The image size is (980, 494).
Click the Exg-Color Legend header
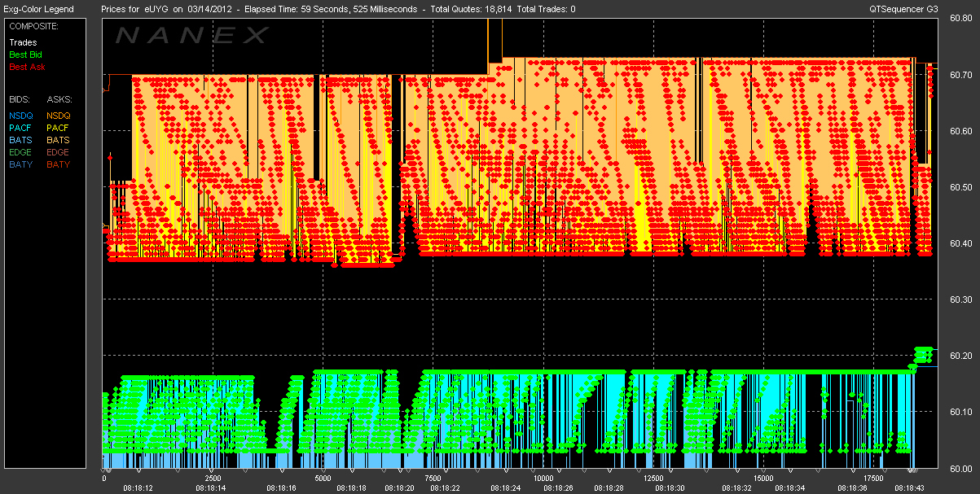pos(38,9)
